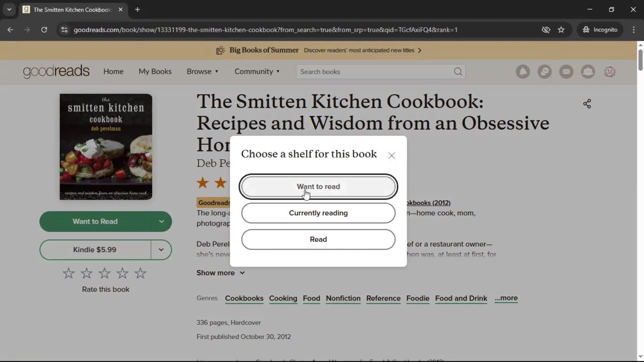Open the Nonfiction genre link
Image resolution: width=644 pixels, height=362 pixels.
[343, 298]
